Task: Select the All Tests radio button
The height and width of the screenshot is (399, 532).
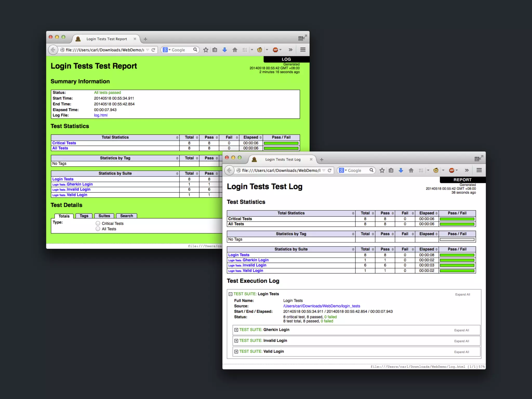Action: 98,229
